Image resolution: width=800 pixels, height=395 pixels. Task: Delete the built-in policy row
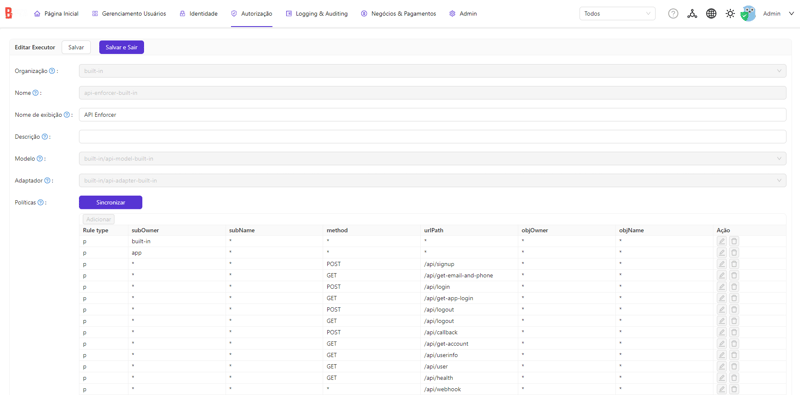point(734,241)
